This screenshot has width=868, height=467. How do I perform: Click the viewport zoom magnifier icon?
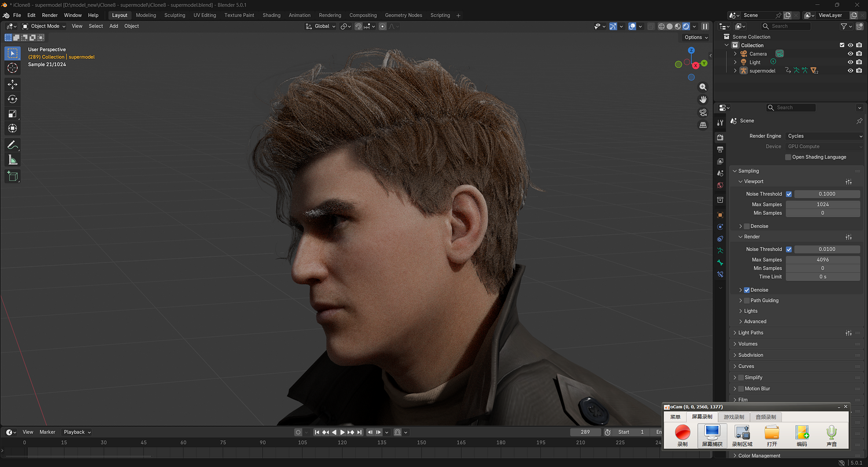point(703,87)
